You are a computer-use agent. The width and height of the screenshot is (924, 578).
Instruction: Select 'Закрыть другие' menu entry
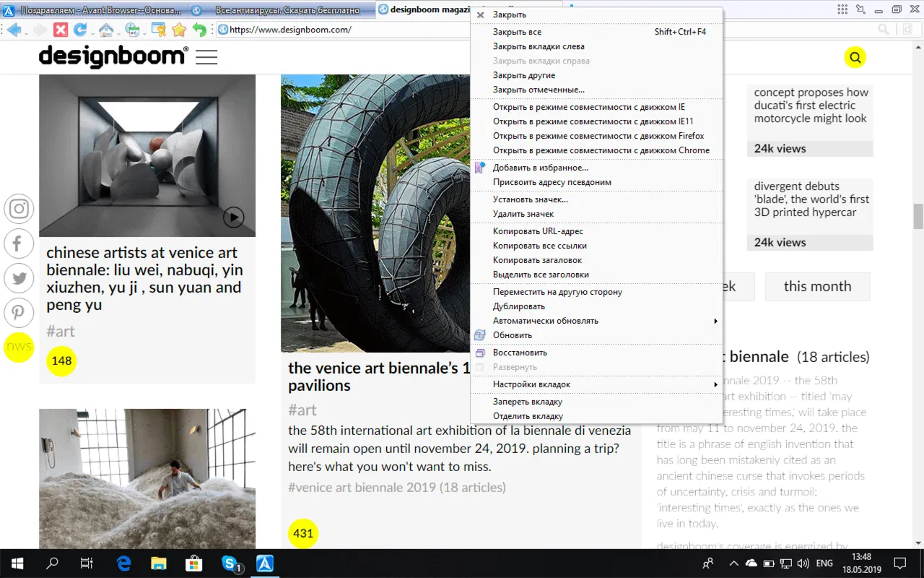pyautogui.click(x=596, y=75)
